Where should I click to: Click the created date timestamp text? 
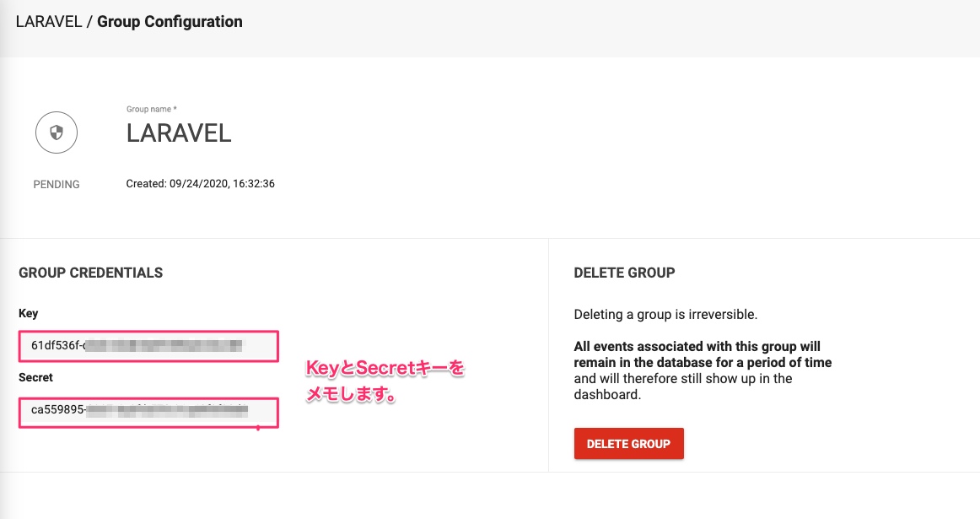(200, 183)
